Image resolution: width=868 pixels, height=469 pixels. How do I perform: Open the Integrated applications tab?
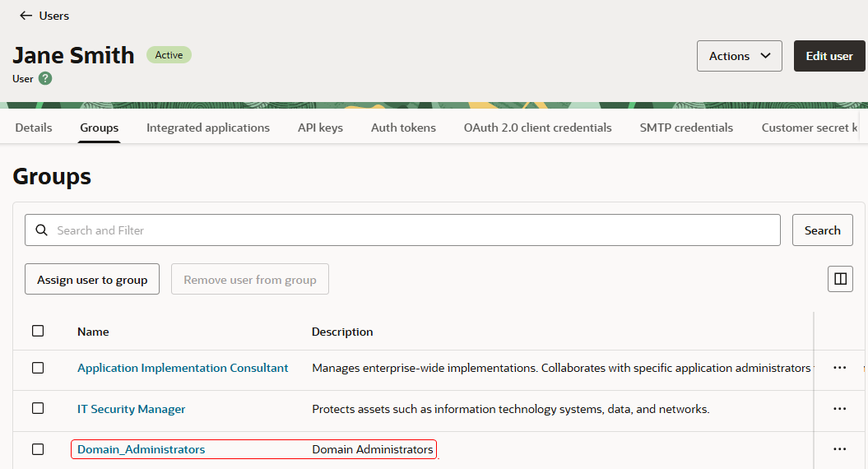[208, 128]
